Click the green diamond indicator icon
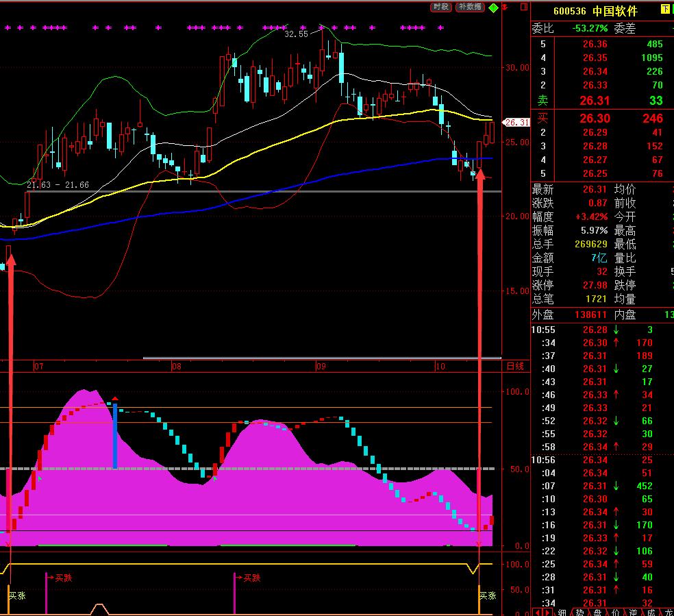This screenshot has height=616, width=674. (x=493, y=8)
